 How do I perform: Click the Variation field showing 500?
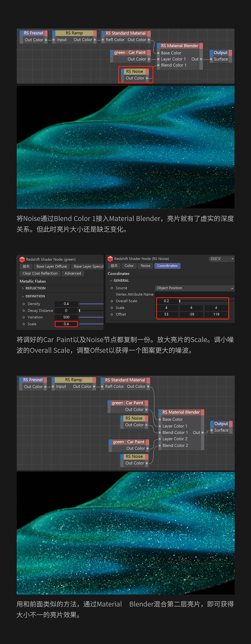(x=66, y=317)
